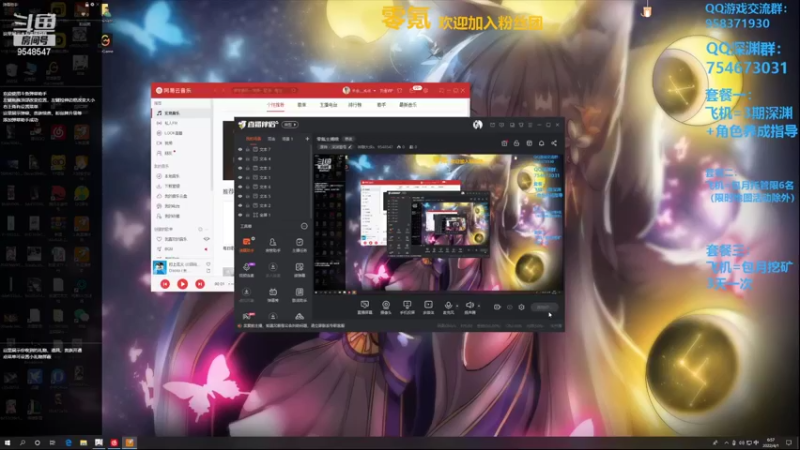
Task: Open 最新音乐 tab in NetEase Music
Action: 408,105
